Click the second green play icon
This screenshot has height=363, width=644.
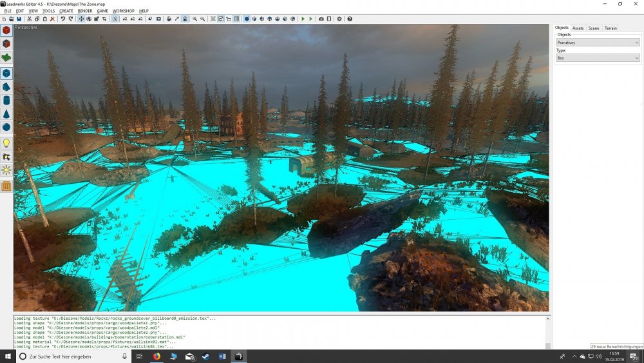pyautogui.click(x=311, y=19)
